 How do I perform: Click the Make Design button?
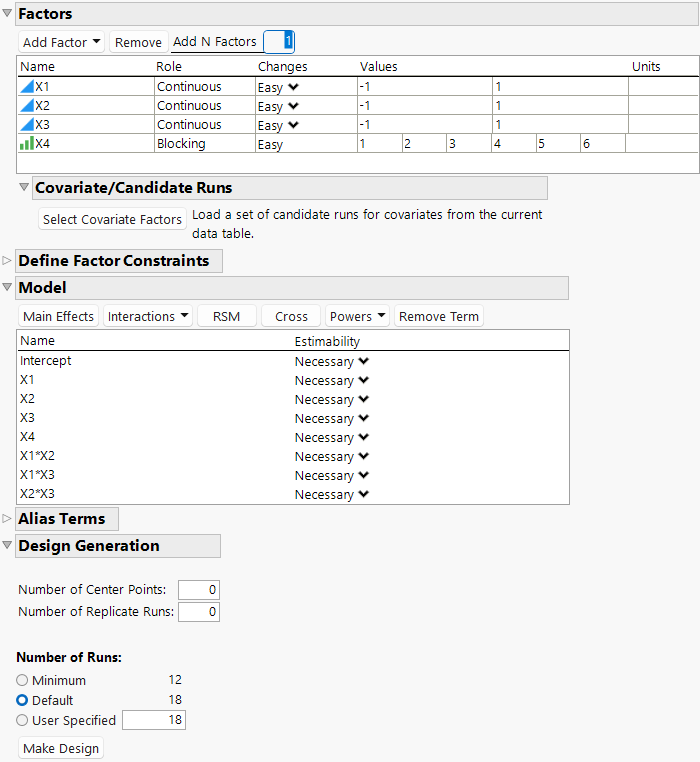[x=61, y=749]
